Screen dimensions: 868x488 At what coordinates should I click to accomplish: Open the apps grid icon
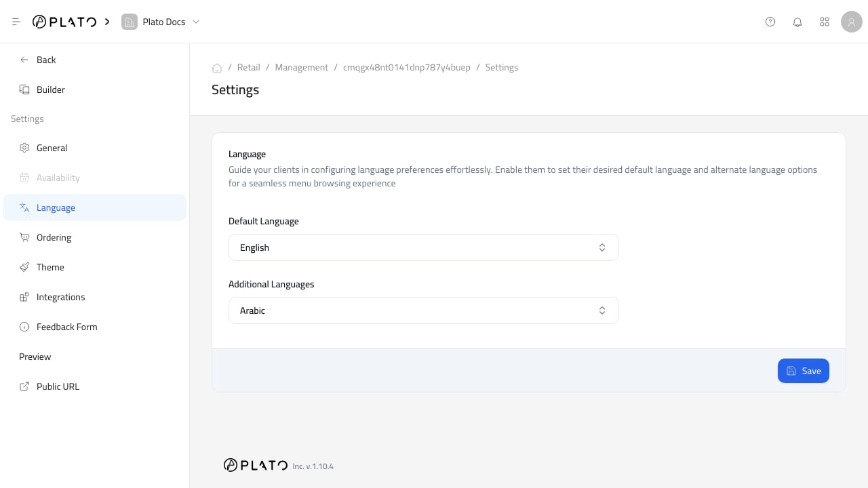tap(825, 22)
